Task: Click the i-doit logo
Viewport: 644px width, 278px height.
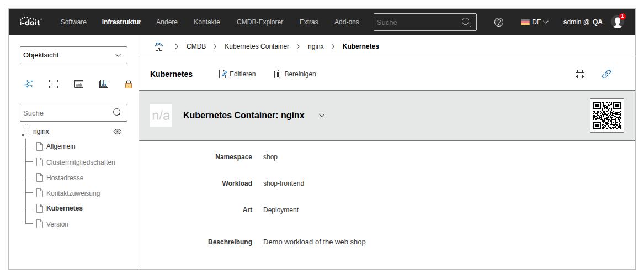Action: coord(30,22)
